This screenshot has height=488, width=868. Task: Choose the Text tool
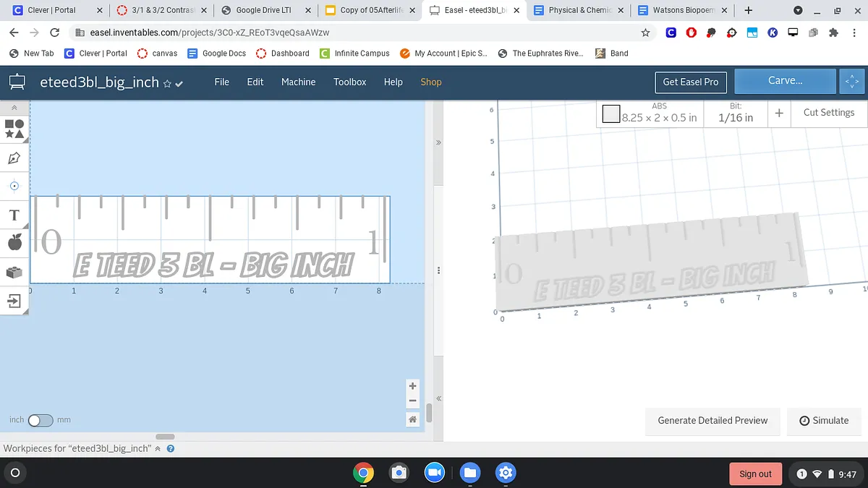pyautogui.click(x=14, y=215)
